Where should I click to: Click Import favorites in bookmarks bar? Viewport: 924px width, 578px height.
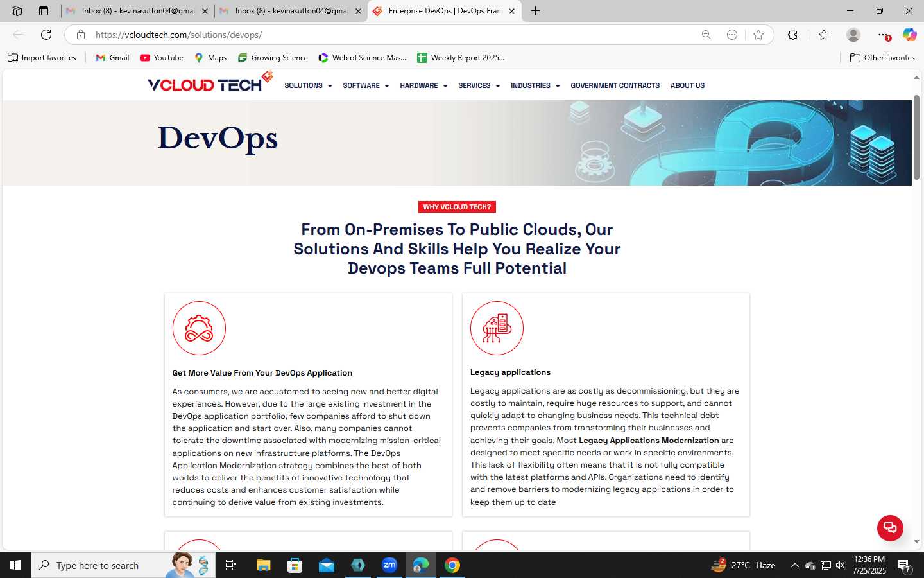(42, 58)
